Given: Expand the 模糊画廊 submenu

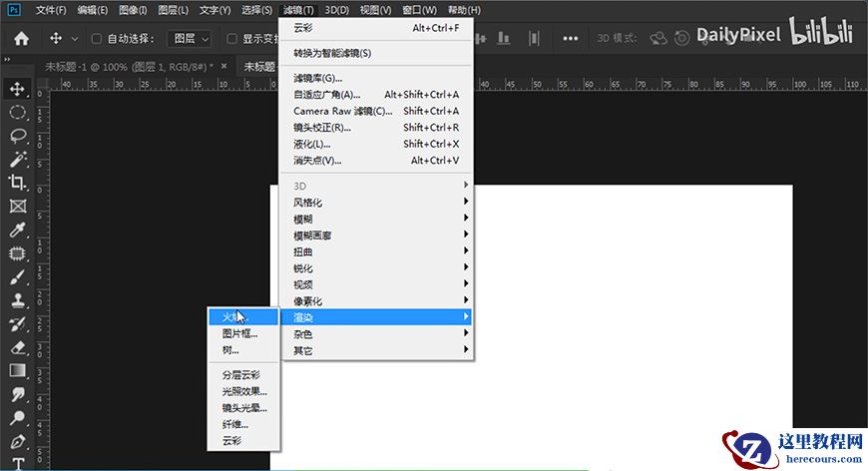Looking at the screenshot, I should point(376,235).
